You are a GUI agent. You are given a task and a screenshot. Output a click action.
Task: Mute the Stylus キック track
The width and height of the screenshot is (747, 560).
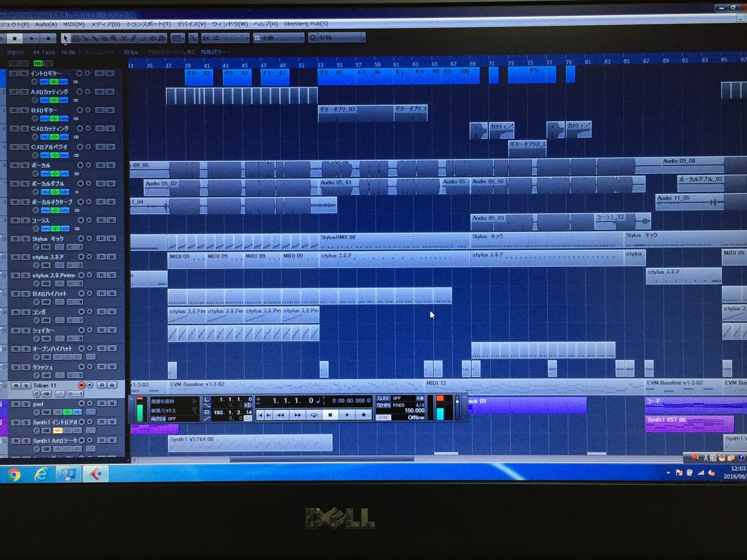[15, 239]
